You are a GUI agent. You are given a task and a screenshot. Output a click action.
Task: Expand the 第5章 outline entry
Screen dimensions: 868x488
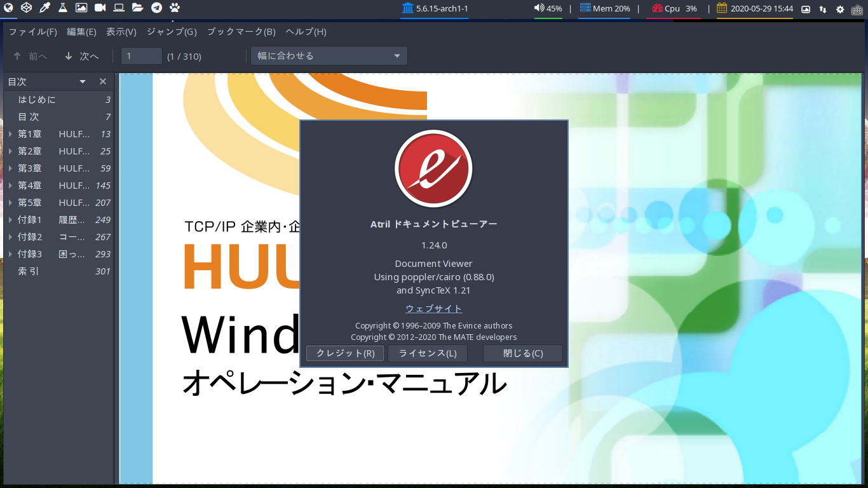11,203
